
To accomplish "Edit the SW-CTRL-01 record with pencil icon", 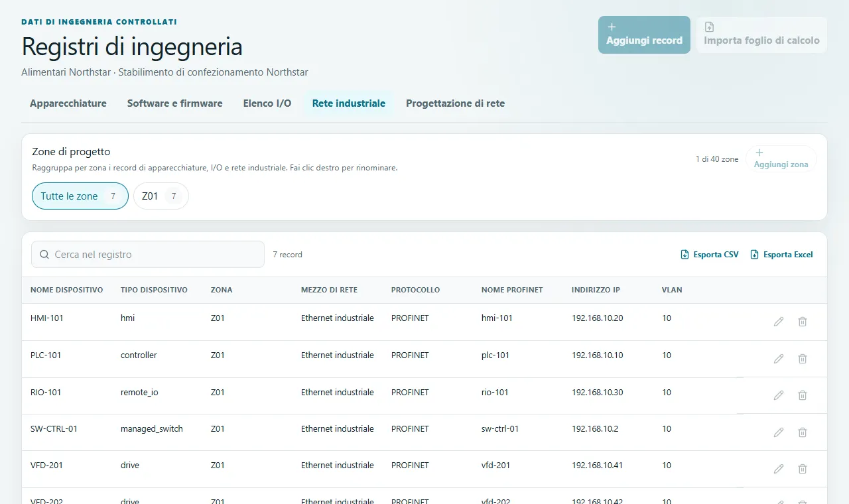I will click(x=779, y=432).
